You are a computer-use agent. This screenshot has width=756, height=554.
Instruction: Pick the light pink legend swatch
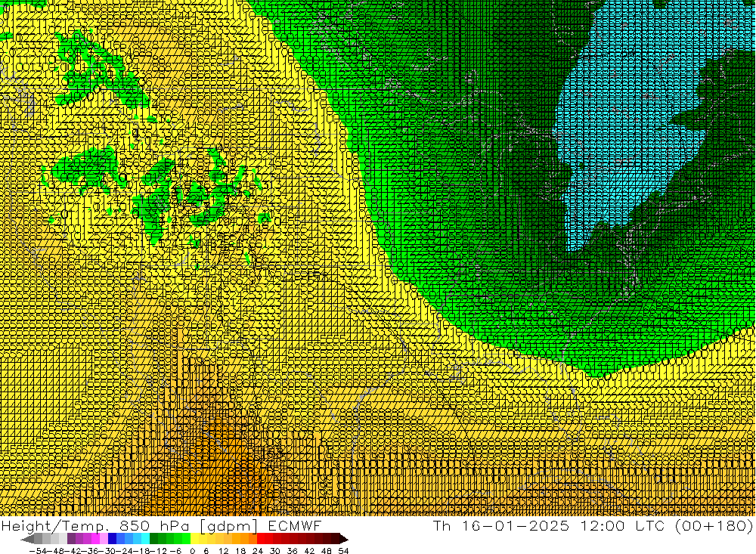tap(104, 539)
